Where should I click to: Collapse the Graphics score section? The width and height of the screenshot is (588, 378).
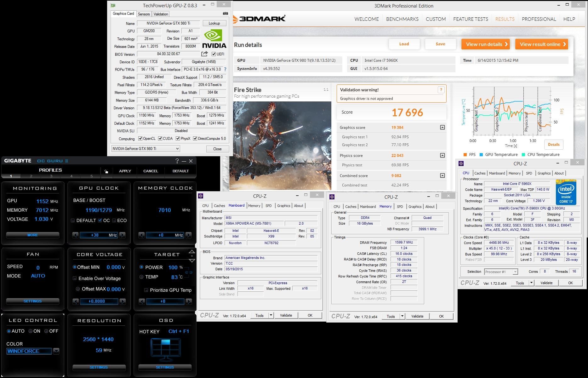(442, 128)
